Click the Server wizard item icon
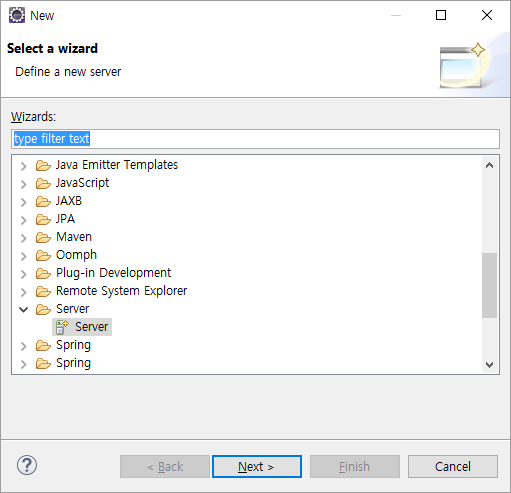This screenshot has height=493, width=511. (62, 327)
